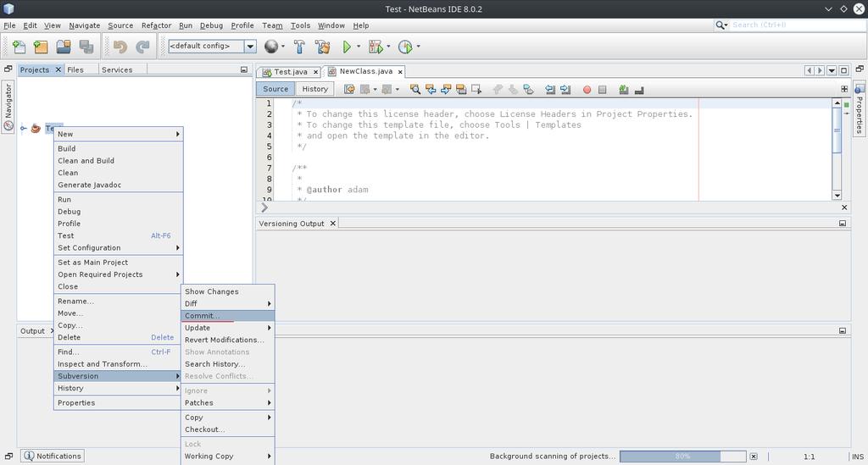Select Revert Modifications... entry
868x465 pixels.
(x=227, y=340)
